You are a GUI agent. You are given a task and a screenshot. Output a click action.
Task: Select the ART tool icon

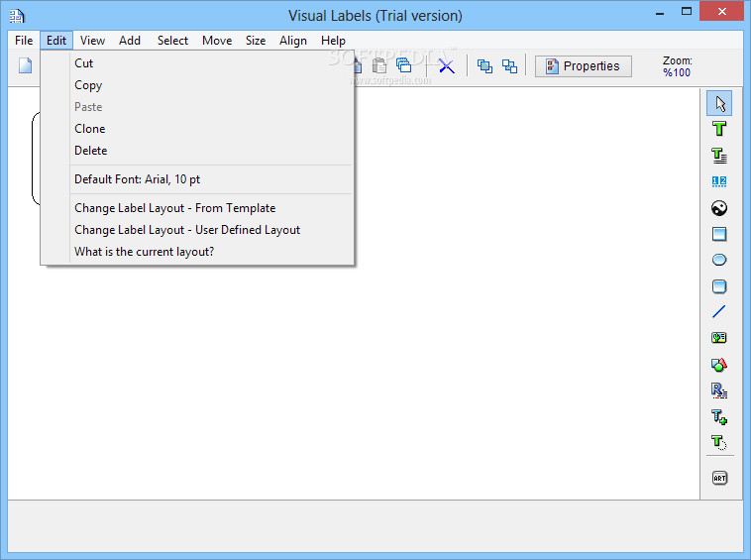click(719, 478)
